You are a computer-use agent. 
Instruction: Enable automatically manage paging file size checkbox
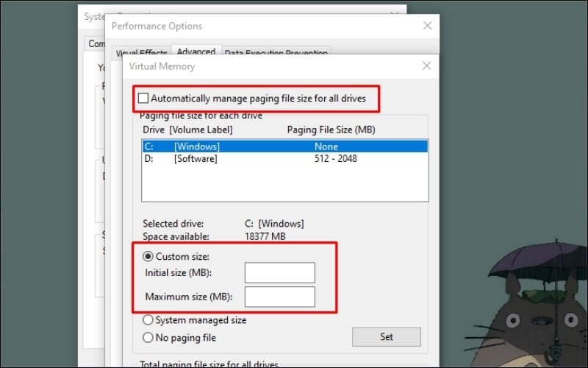coord(144,98)
